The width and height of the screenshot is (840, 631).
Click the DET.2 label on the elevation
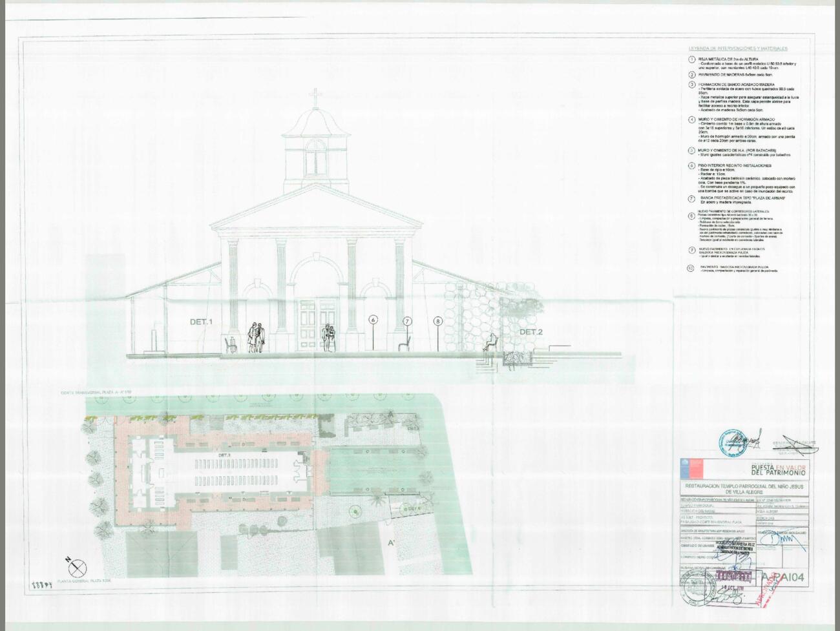[x=531, y=332]
